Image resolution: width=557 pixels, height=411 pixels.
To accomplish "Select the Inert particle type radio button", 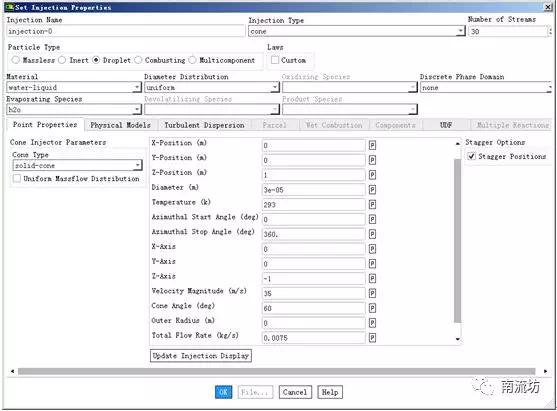I will [62, 60].
